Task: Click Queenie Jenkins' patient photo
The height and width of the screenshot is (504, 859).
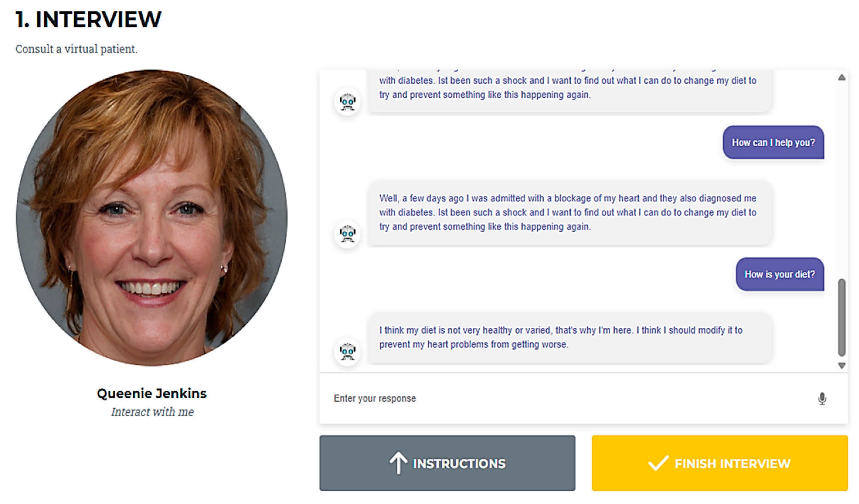Action: pos(152,218)
